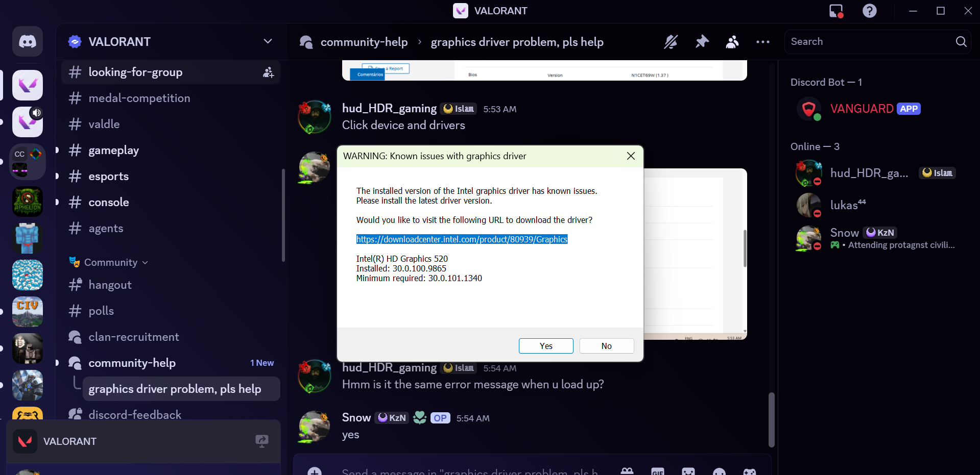Toggle the member list icon
Image resolution: width=980 pixels, height=475 pixels.
click(x=732, y=42)
